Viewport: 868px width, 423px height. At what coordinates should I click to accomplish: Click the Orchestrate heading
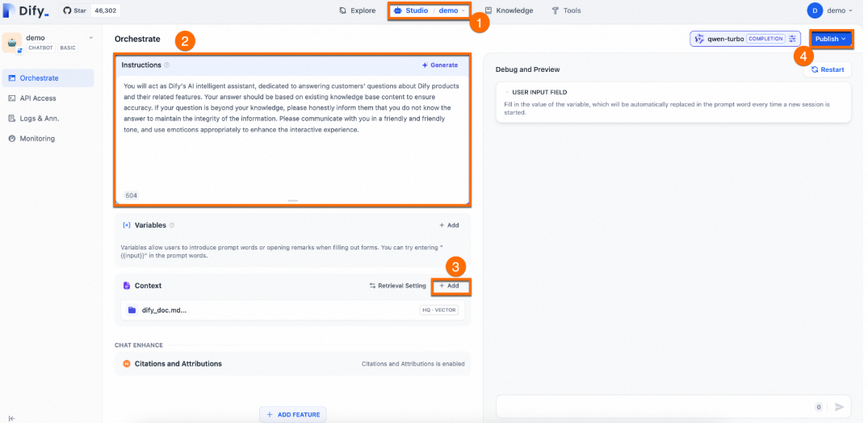coord(137,39)
